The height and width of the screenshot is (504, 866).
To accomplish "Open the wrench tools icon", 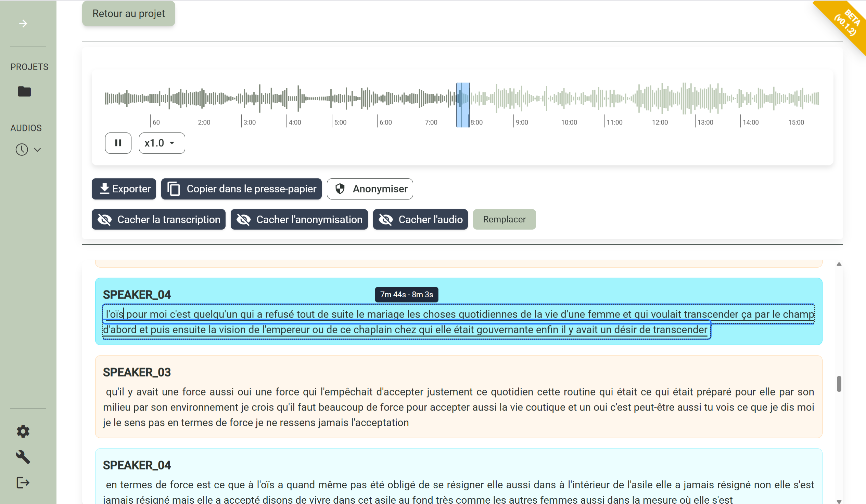I will [x=23, y=457].
